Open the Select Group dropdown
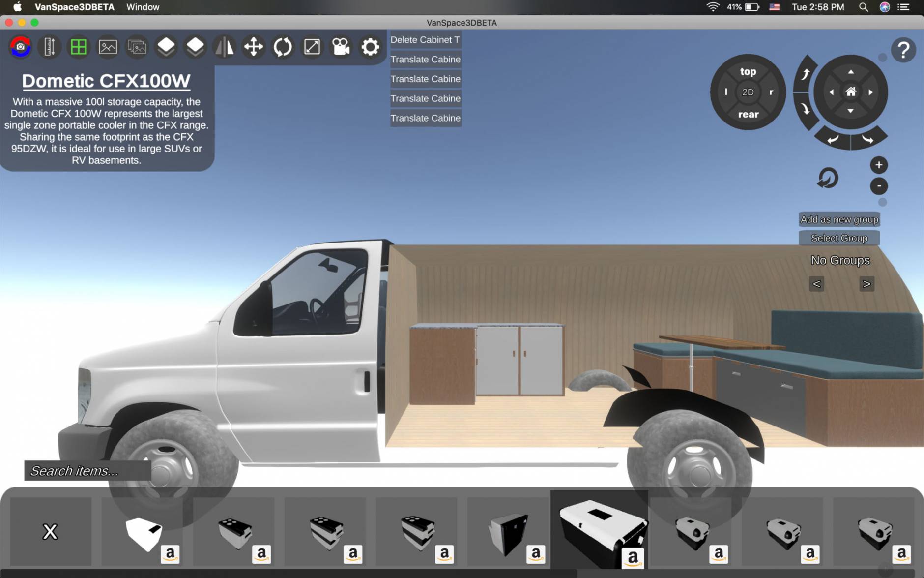The width and height of the screenshot is (924, 578). [839, 238]
